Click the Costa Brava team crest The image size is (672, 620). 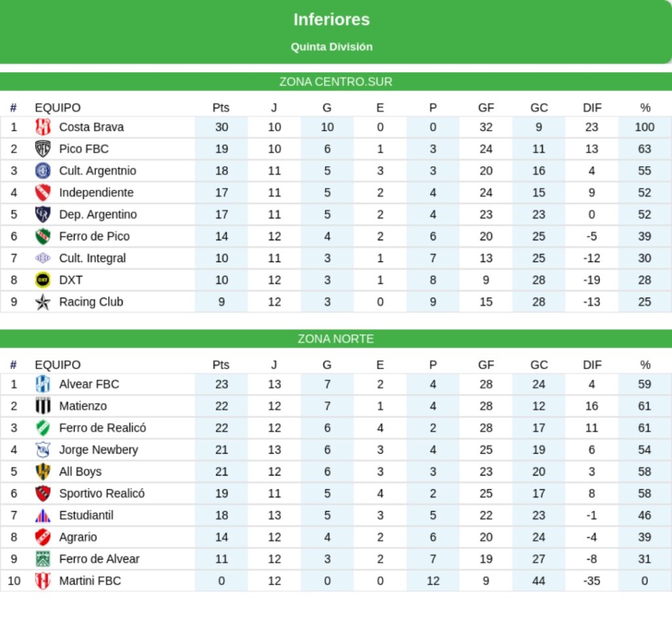click(x=43, y=127)
